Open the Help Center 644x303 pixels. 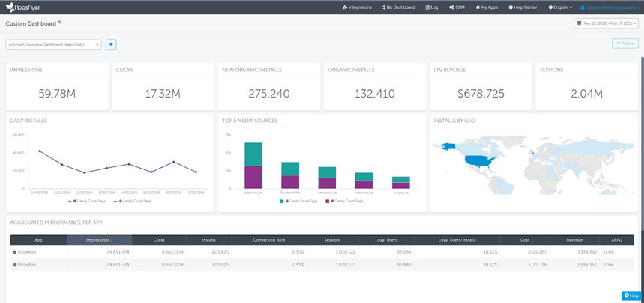point(521,7)
